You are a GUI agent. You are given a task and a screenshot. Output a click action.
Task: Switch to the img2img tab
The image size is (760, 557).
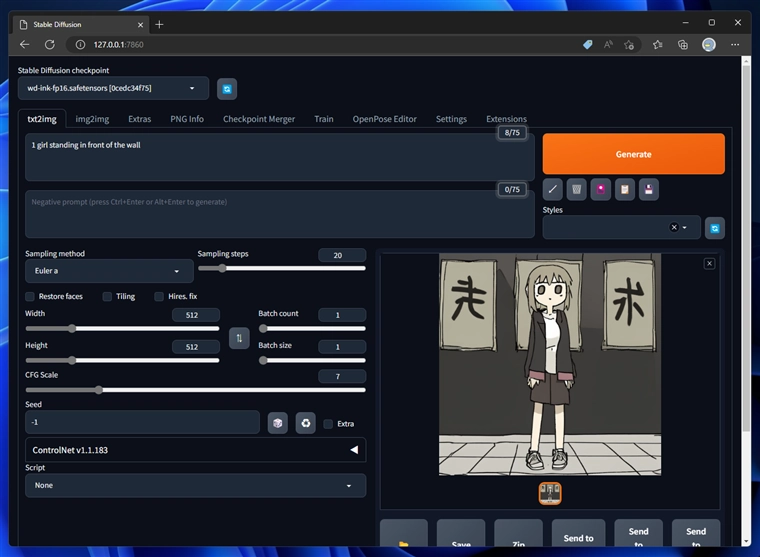pos(93,119)
